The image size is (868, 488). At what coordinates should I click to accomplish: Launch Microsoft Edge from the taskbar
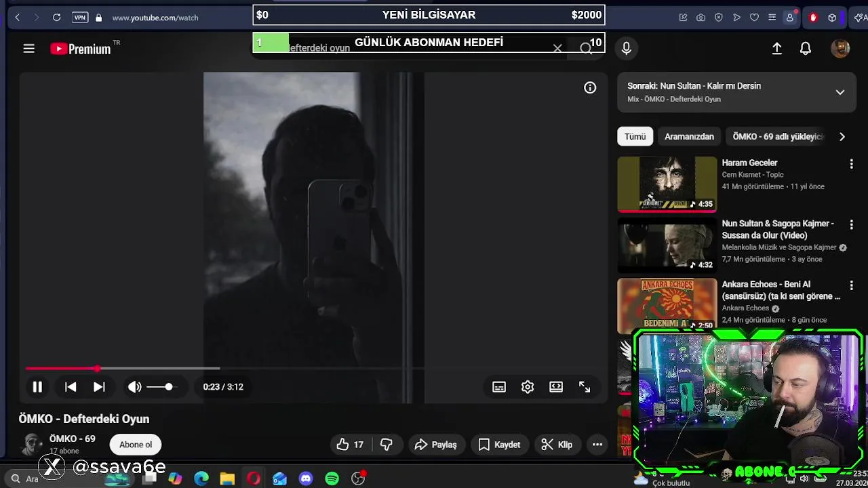coord(201,479)
